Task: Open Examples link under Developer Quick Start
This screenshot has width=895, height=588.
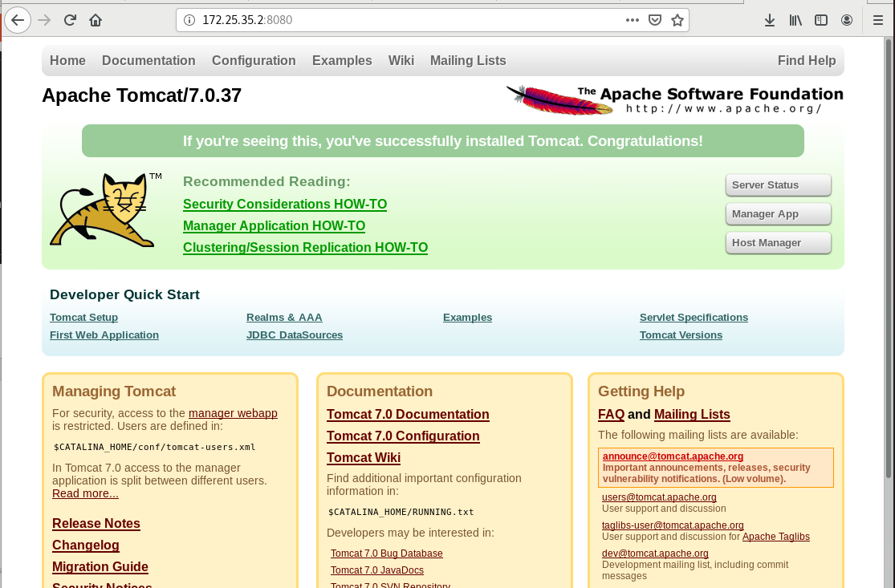Action: coord(467,317)
